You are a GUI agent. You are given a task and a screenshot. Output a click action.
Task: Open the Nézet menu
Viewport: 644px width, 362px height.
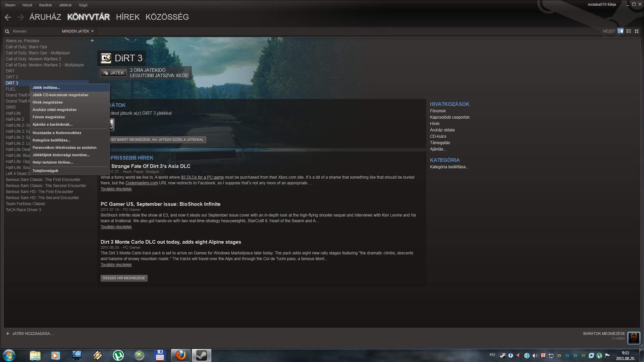pyautogui.click(x=27, y=5)
